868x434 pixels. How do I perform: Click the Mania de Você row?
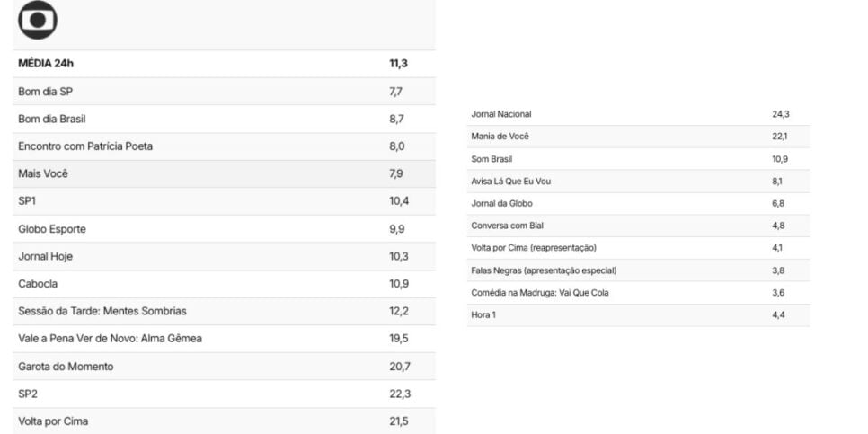point(638,137)
